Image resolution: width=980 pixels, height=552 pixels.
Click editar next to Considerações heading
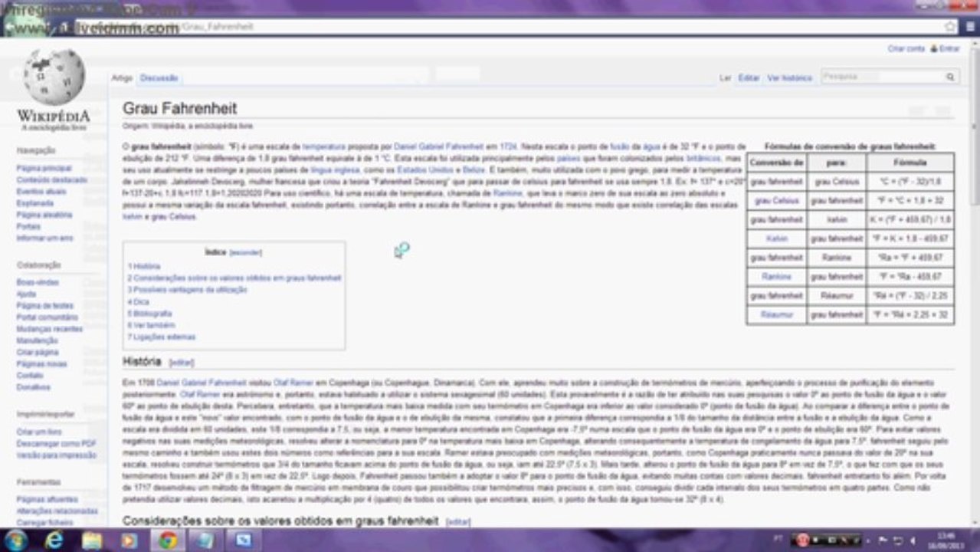pos(458,522)
